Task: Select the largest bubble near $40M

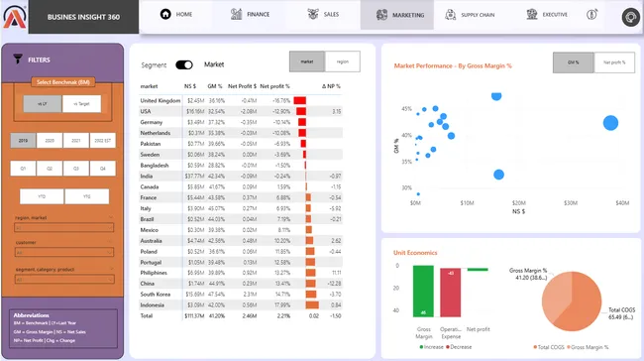Action: click(610, 123)
